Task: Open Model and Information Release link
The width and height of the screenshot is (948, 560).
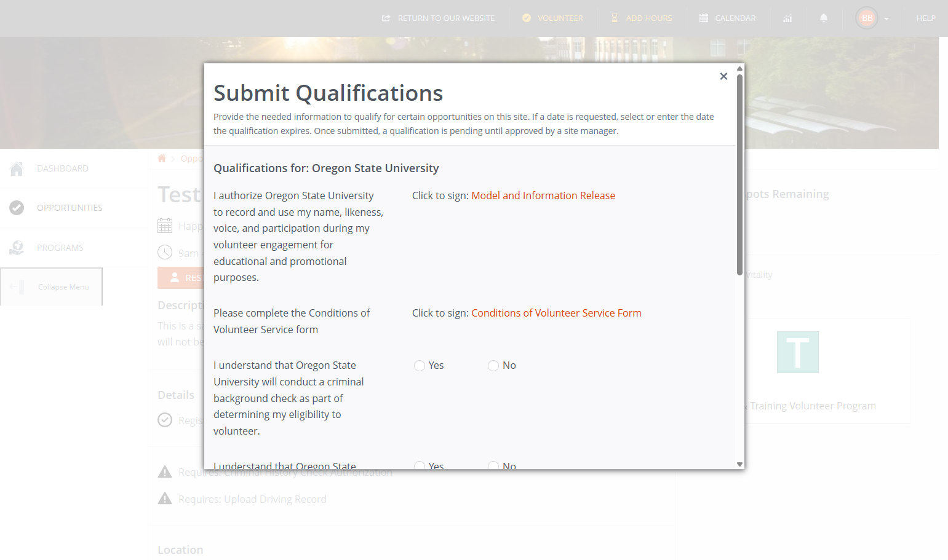Action: tap(543, 195)
